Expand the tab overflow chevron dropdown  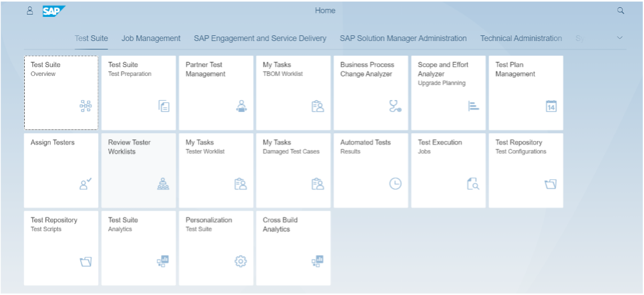point(620,38)
